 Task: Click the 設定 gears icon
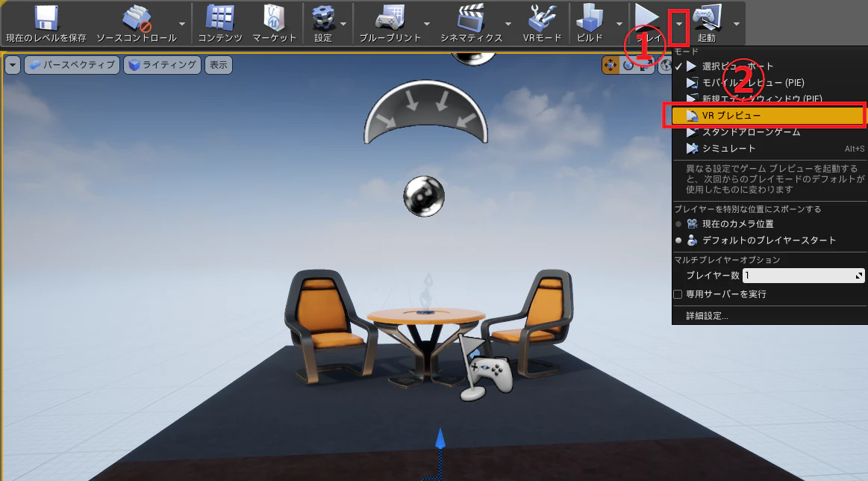[323, 18]
